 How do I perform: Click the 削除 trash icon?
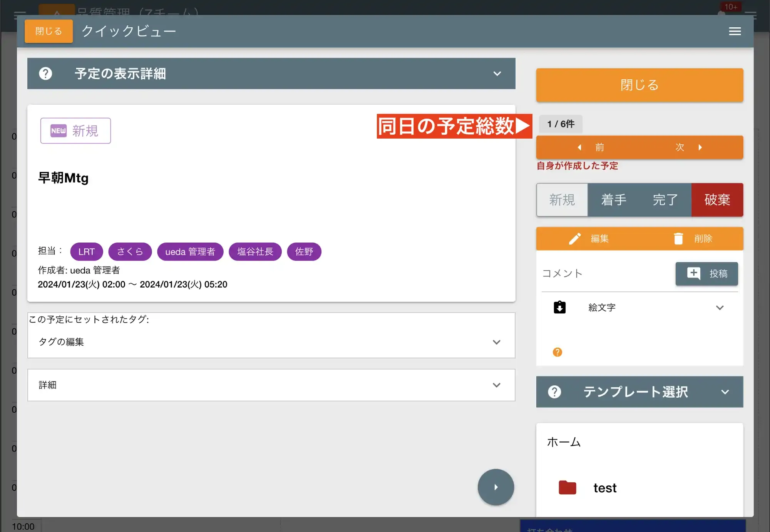pyautogui.click(x=678, y=239)
